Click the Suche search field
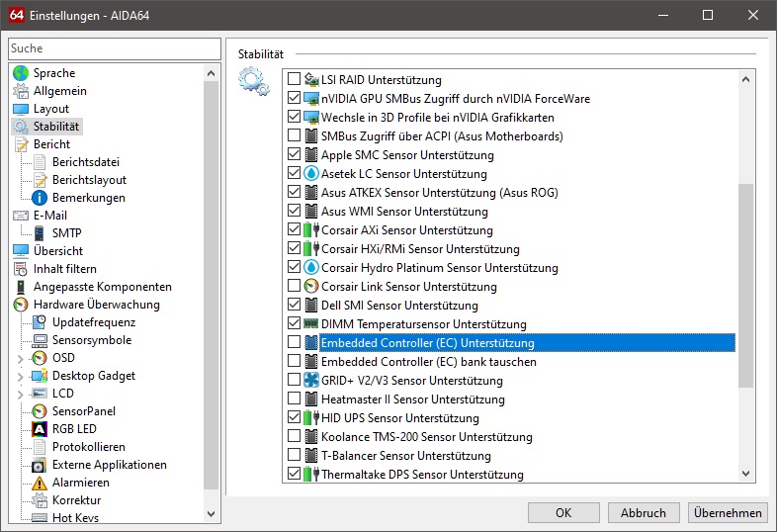Screen dimensions: 777x532 click(115, 48)
